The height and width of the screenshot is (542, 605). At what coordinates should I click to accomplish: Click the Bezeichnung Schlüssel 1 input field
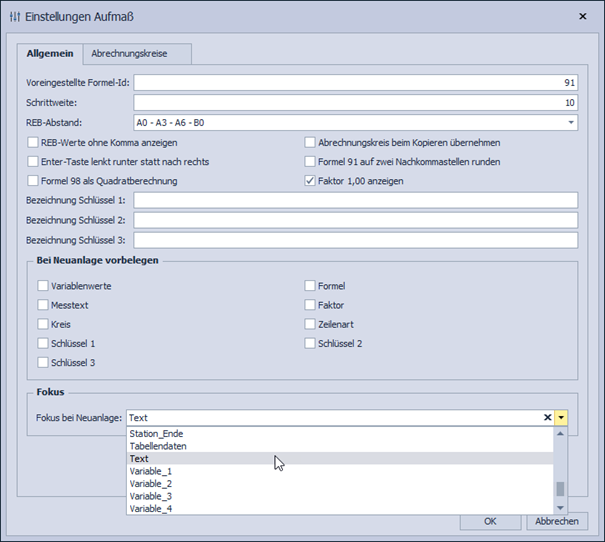click(x=355, y=201)
